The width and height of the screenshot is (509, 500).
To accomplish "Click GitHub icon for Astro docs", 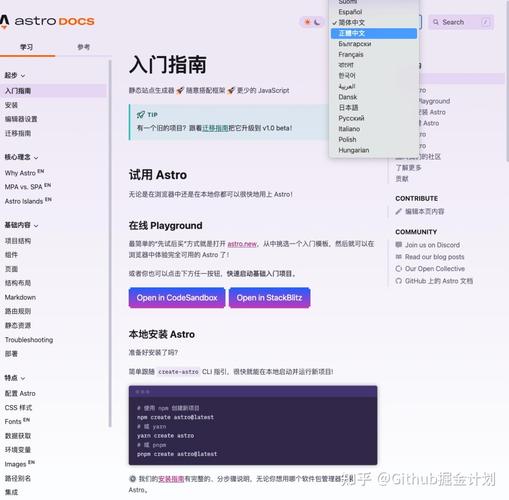I will click(x=399, y=281).
